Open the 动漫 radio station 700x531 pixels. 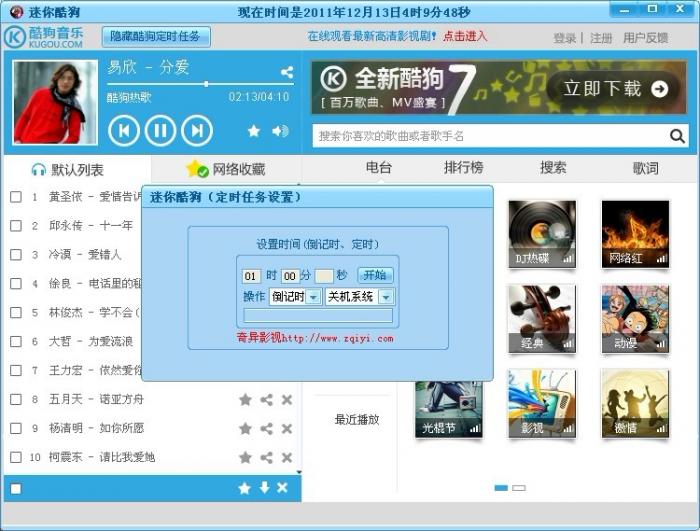[635, 319]
